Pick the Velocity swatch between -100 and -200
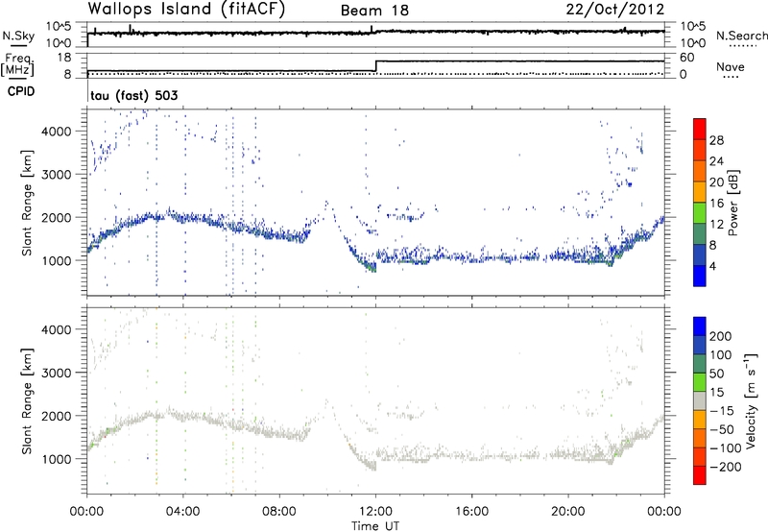This screenshot has height=532, width=768. click(700, 456)
